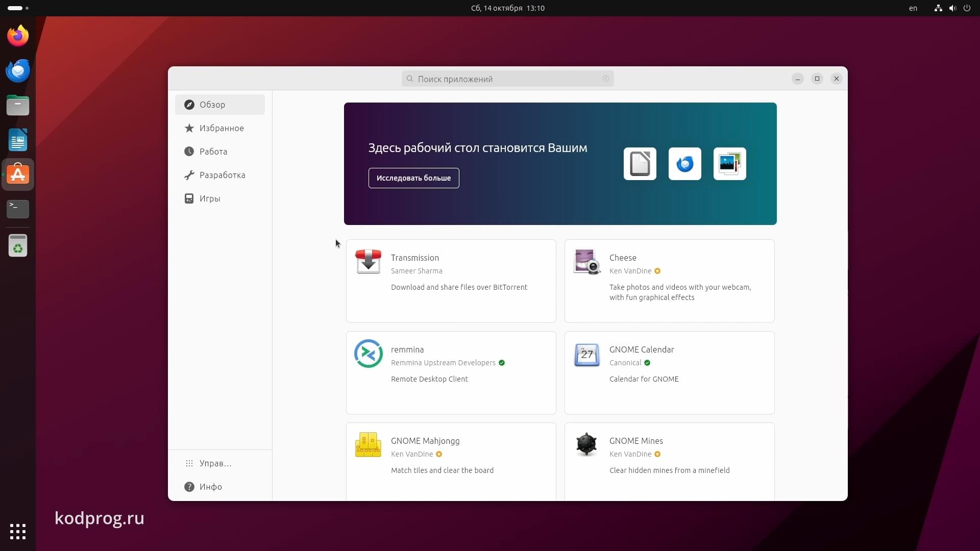The width and height of the screenshot is (980, 551).
Task: Open Управ… manage section
Action: (x=219, y=463)
